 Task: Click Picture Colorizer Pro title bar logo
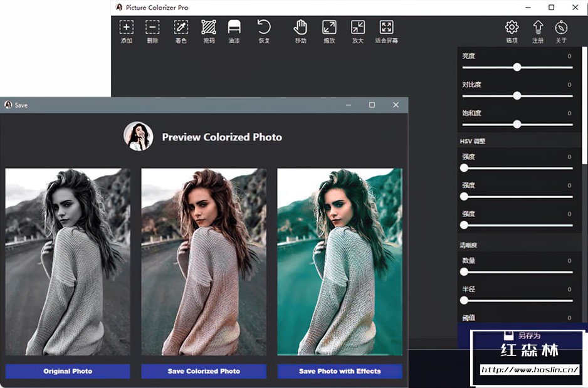[x=119, y=7]
